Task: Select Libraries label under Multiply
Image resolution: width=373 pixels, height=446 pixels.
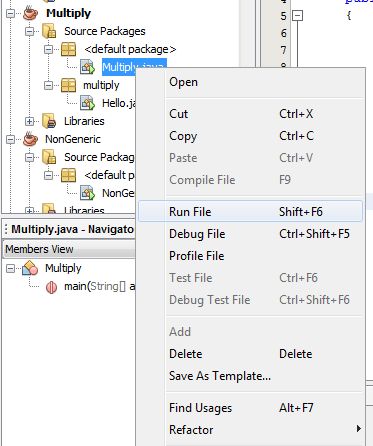Action: click(84, 121)
